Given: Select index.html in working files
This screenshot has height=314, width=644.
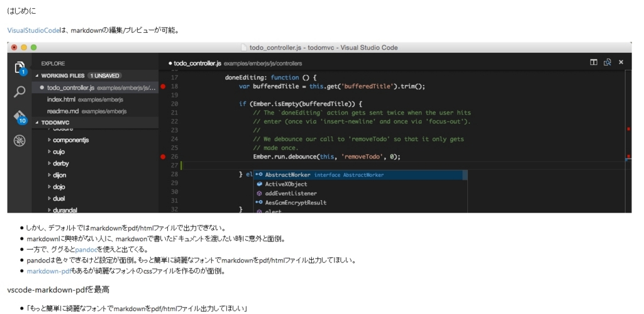Looking at the screenshot, I should (96, 99).
